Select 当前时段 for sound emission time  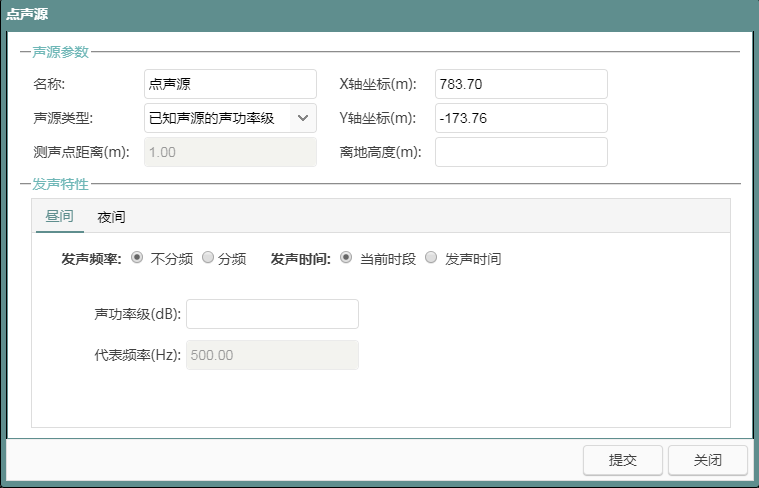click(346, 258)
